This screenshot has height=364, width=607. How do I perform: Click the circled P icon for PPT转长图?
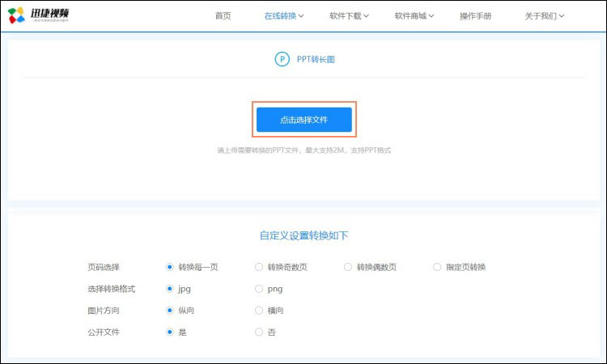point(282,59)
